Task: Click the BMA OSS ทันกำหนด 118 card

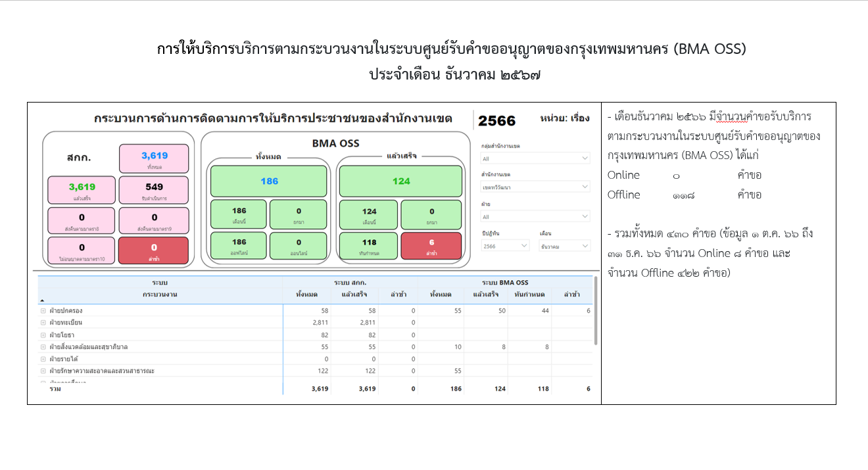Action: point(368,246)
